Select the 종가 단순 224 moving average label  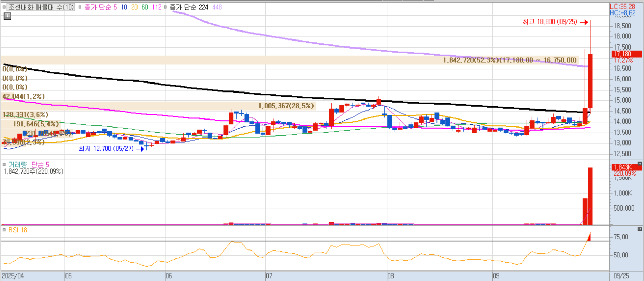click(189, 7)
